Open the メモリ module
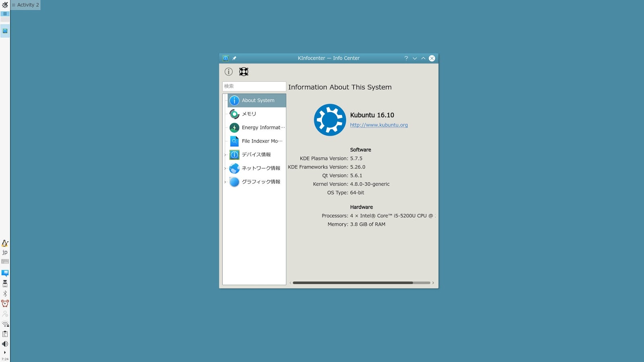This screenshot has width=644, height=362. click(x=257, y=114)
